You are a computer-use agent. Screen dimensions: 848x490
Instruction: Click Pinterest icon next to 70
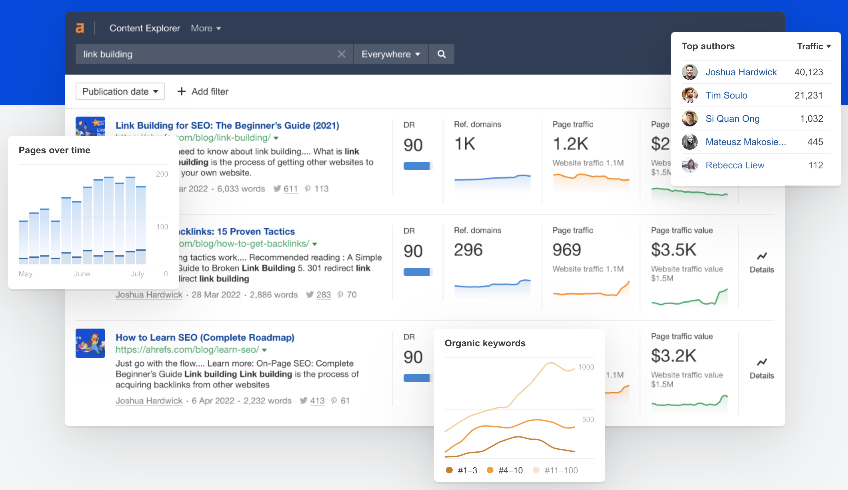(x=340, y=295)
